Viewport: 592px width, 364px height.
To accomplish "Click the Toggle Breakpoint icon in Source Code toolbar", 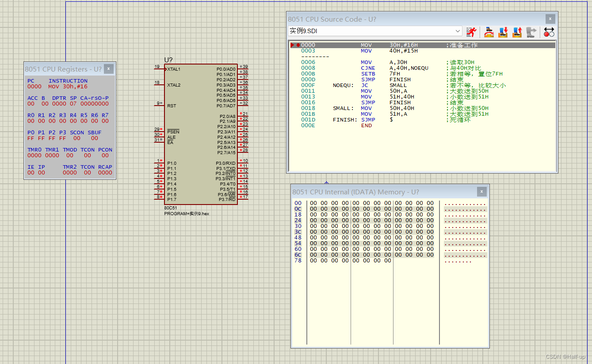I will [x=549, y=32].
